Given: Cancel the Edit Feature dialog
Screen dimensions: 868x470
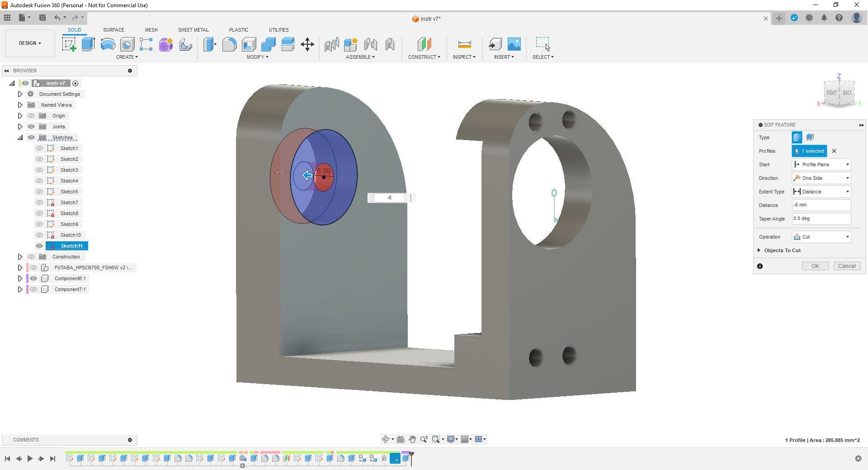Looking at the screenshot, I should click(x=847, y=266).
